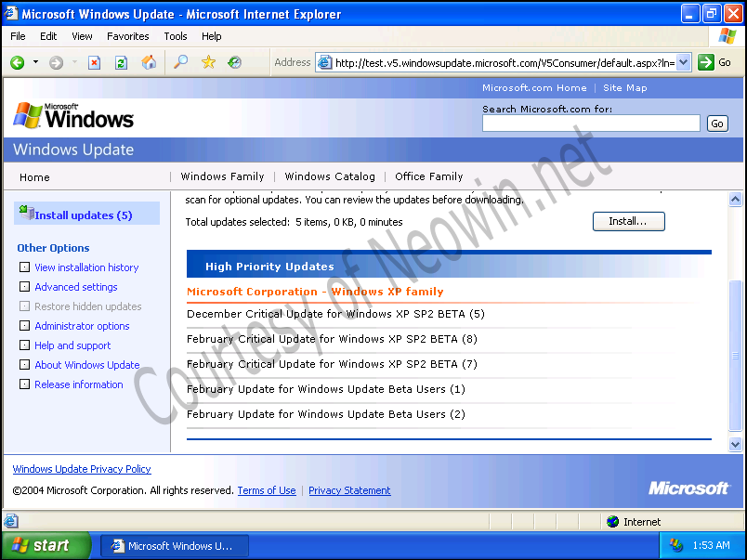Click the Stop page loading icon
The image size is (747, 560).
[95, 62]
